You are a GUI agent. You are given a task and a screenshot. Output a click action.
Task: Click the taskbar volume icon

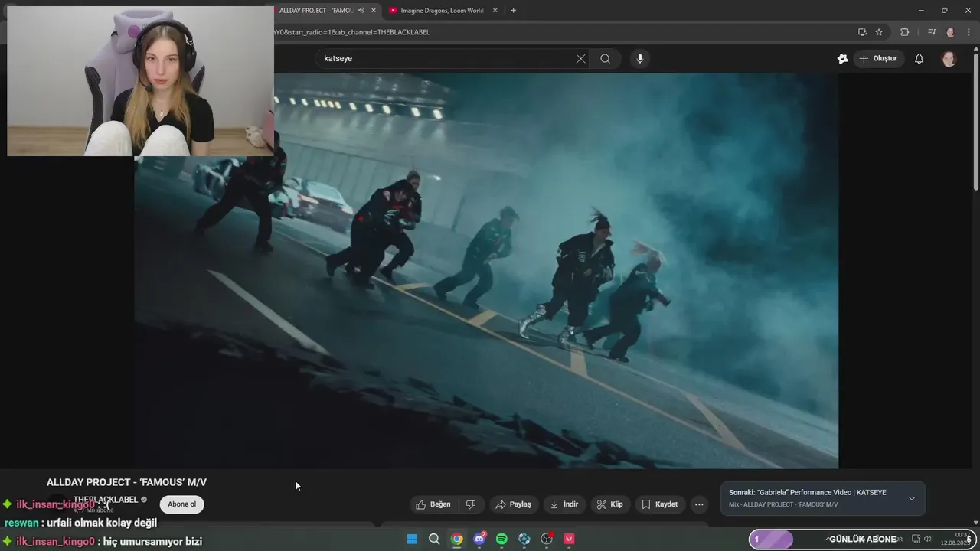(x=927, y=539)
